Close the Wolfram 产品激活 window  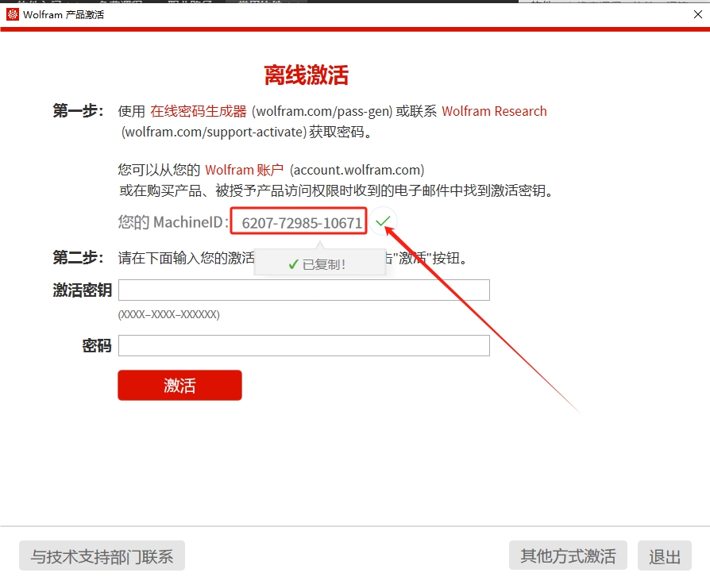[x=696, y=13]
